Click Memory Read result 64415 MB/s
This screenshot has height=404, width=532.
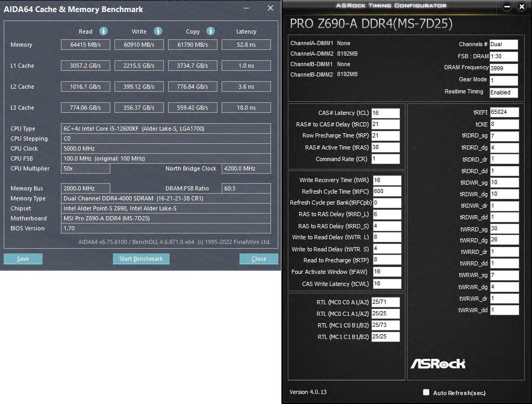86,45
